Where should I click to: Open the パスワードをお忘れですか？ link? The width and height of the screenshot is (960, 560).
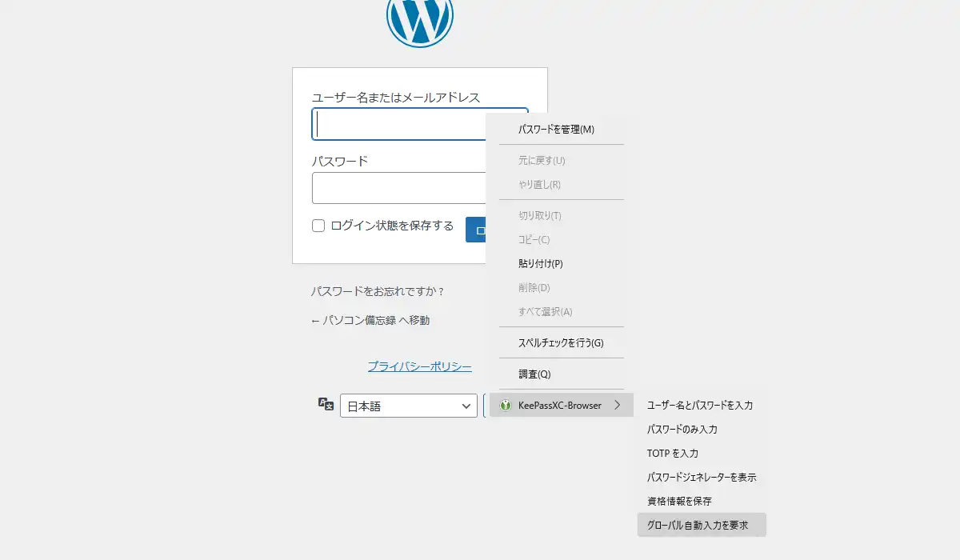coord(378,291)
